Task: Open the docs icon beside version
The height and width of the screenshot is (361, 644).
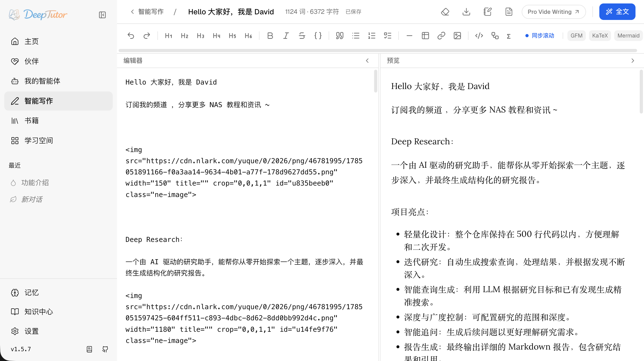Action: coord(89,349)
